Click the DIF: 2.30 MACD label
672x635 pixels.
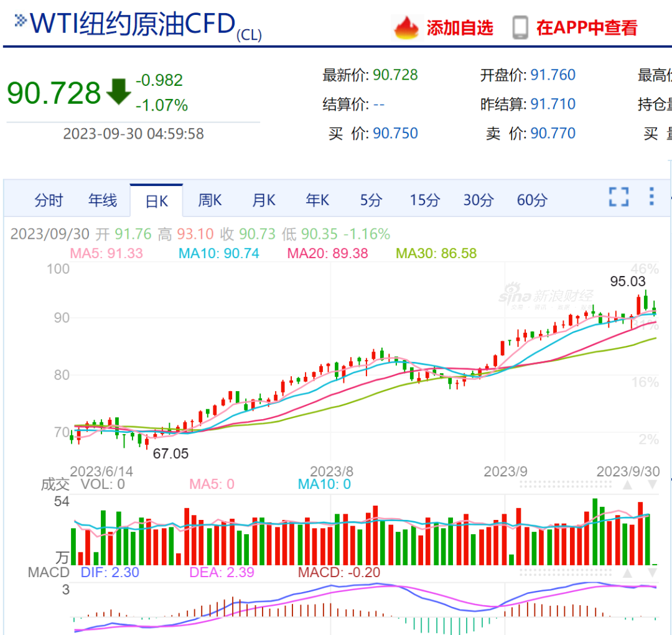[x=110, y=572]
